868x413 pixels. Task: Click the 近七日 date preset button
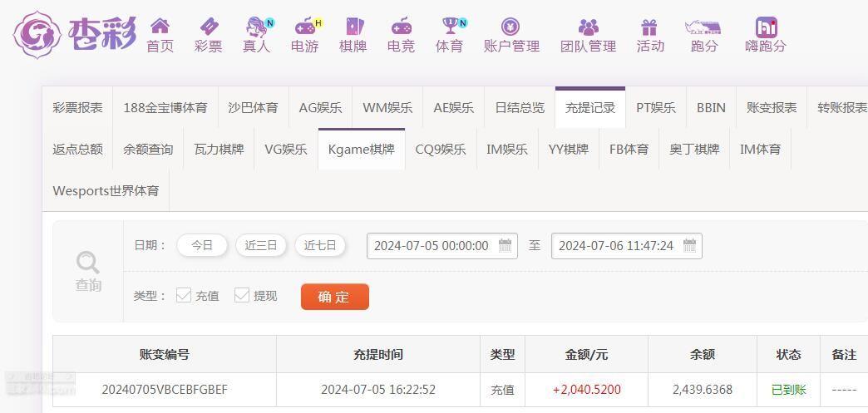coord(320,245)
